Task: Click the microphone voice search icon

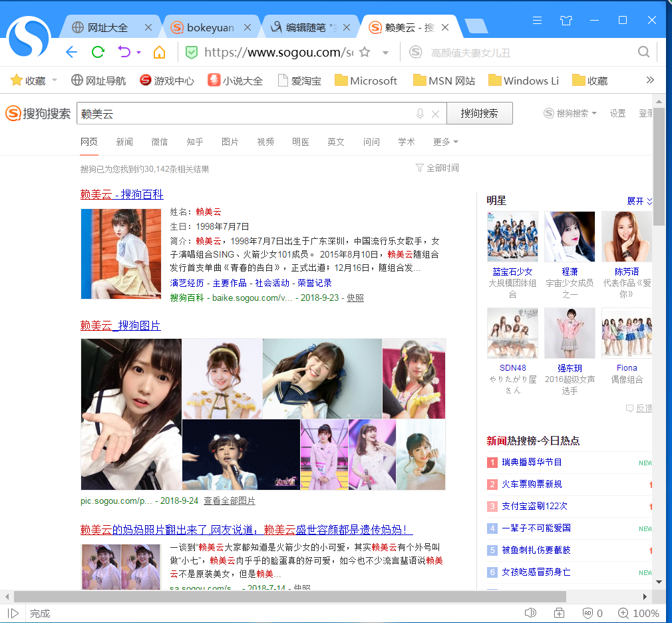Action: pyautogui.click(x=420, y=114)
